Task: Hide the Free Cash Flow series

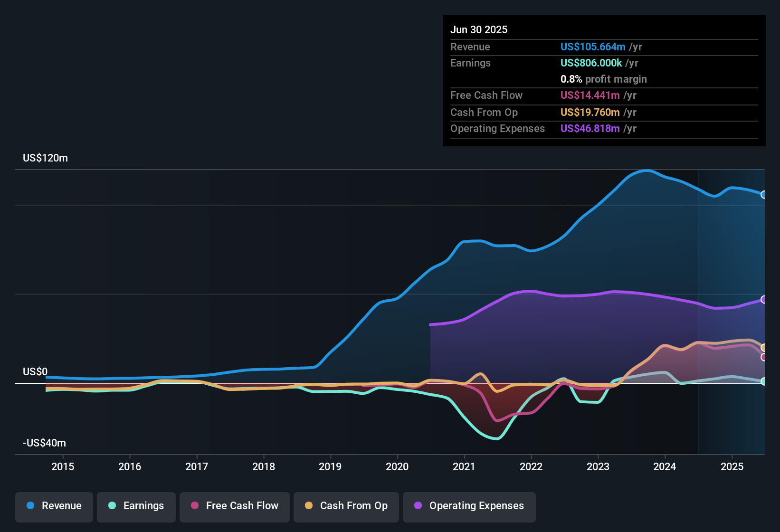Action: 234,506
